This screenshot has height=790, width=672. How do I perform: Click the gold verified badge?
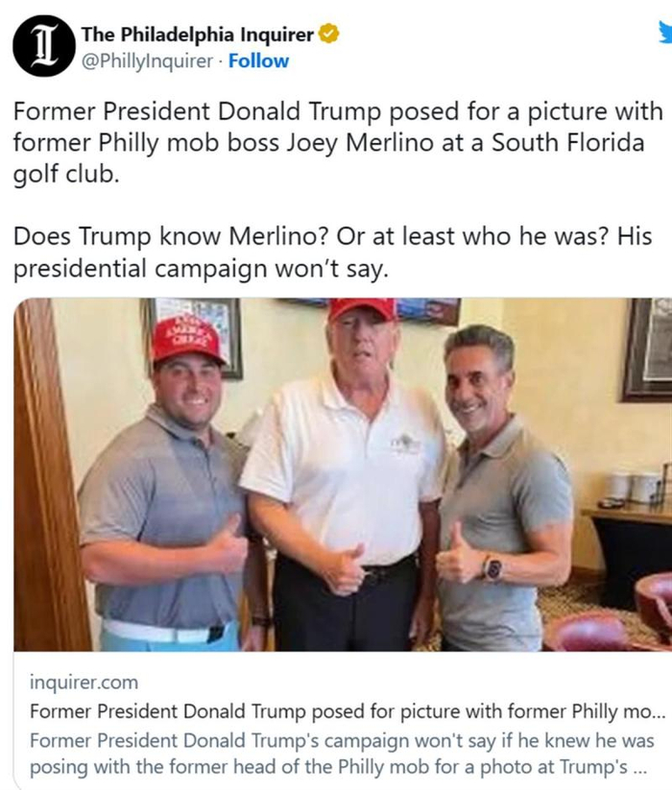point(328,36)
